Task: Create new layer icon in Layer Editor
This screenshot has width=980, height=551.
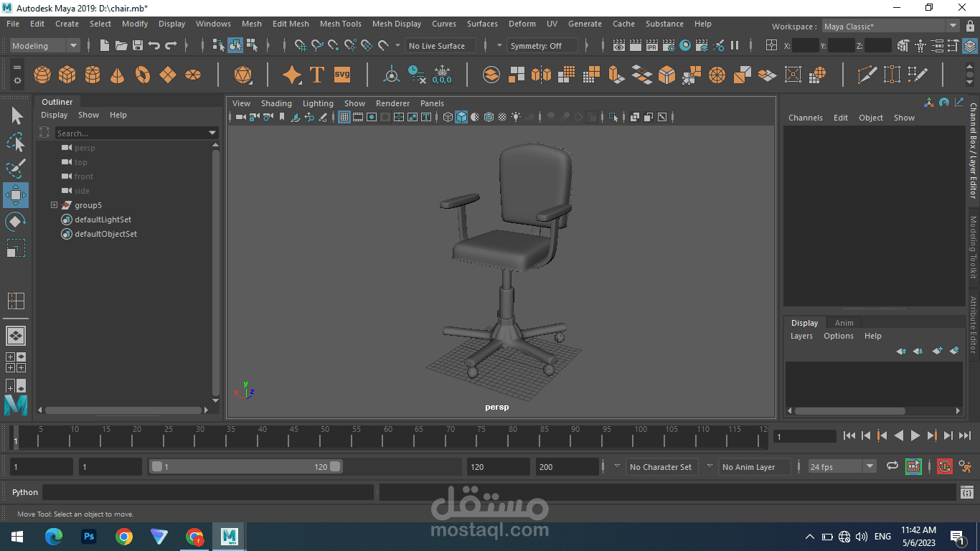Action: 937,351
